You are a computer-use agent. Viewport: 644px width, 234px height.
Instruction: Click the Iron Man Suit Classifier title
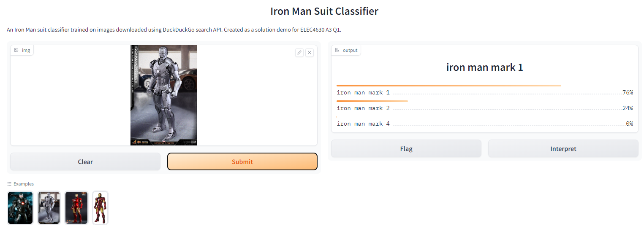(324, 11)
